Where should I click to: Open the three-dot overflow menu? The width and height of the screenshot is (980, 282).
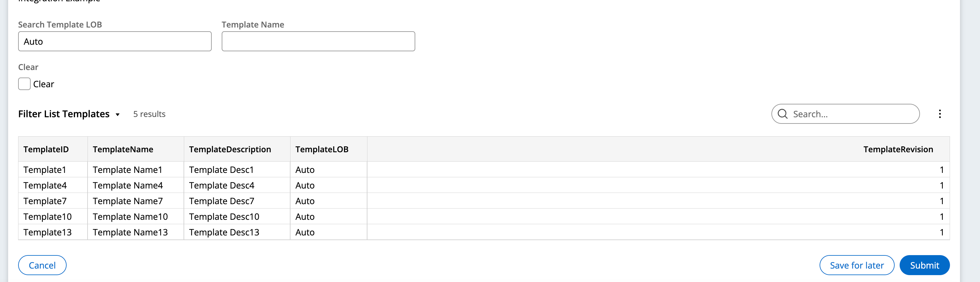tap(940, 114)
